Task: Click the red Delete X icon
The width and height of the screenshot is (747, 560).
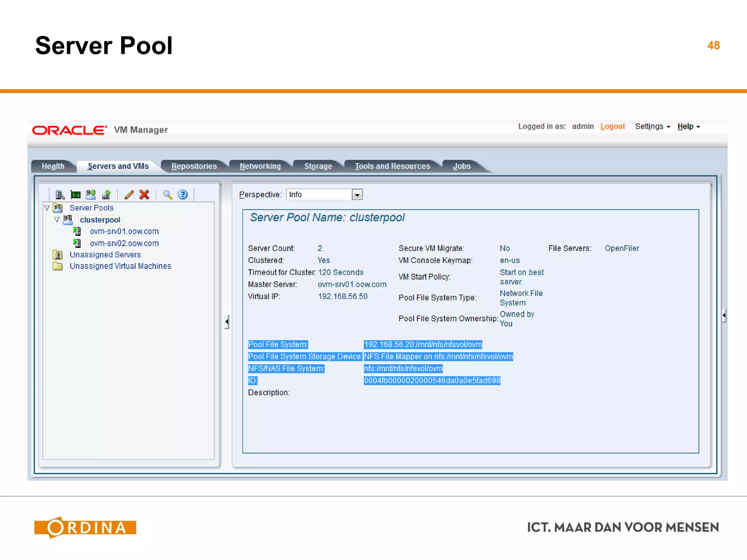Action: pyautogui.click(x=144, y=195)
